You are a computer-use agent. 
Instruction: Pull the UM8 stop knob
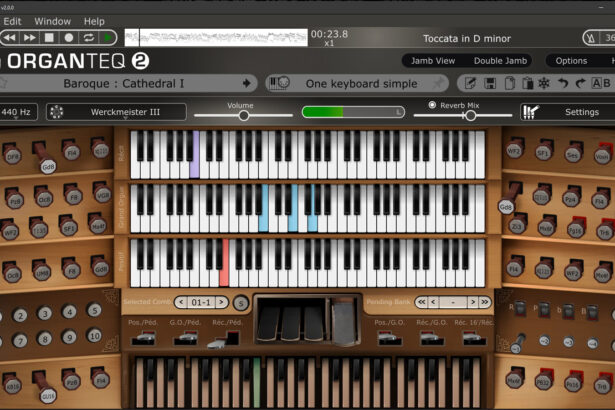41,272
